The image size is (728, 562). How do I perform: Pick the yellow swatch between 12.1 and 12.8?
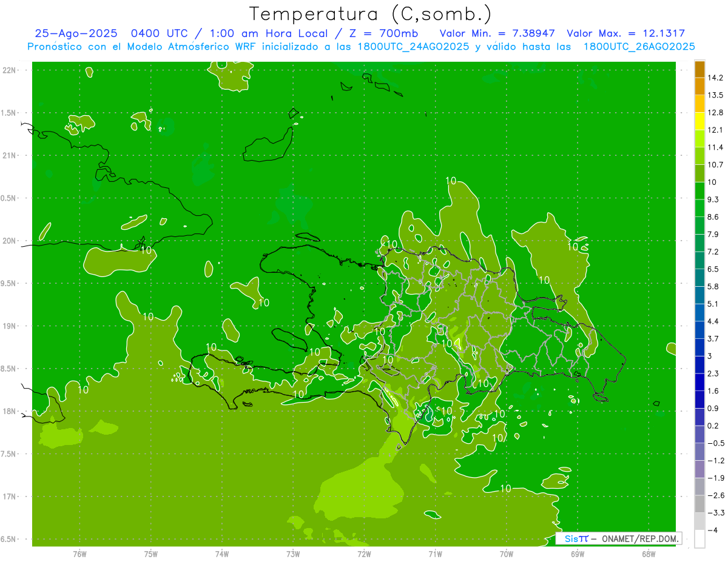tap(699, 121)
